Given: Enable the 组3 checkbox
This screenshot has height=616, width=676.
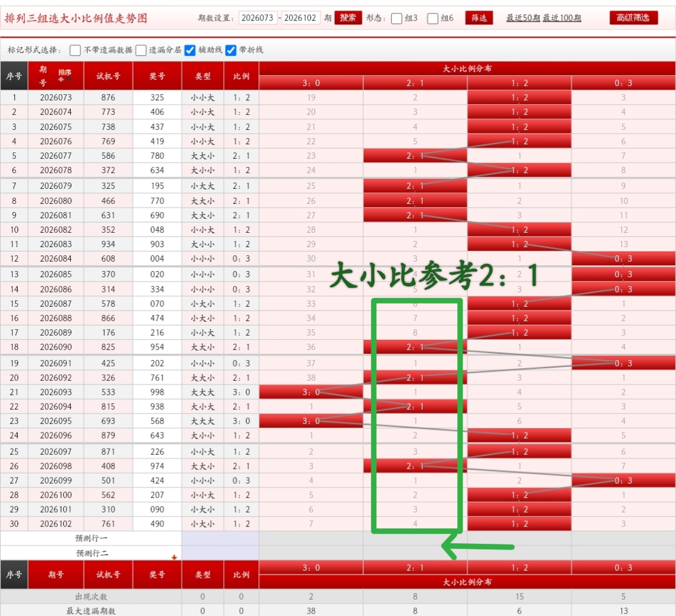Looking at the screenshot, I should pos(396,18).
